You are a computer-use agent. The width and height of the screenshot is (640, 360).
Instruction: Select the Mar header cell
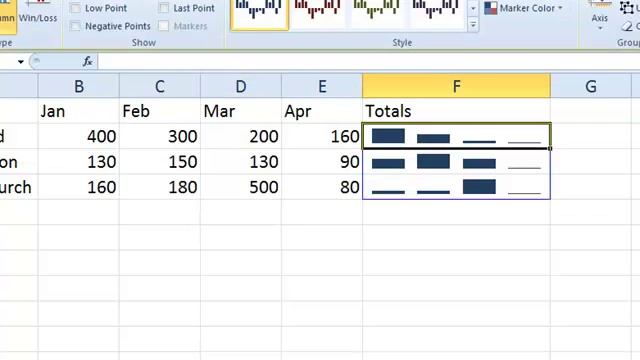(x=241, y=111)
